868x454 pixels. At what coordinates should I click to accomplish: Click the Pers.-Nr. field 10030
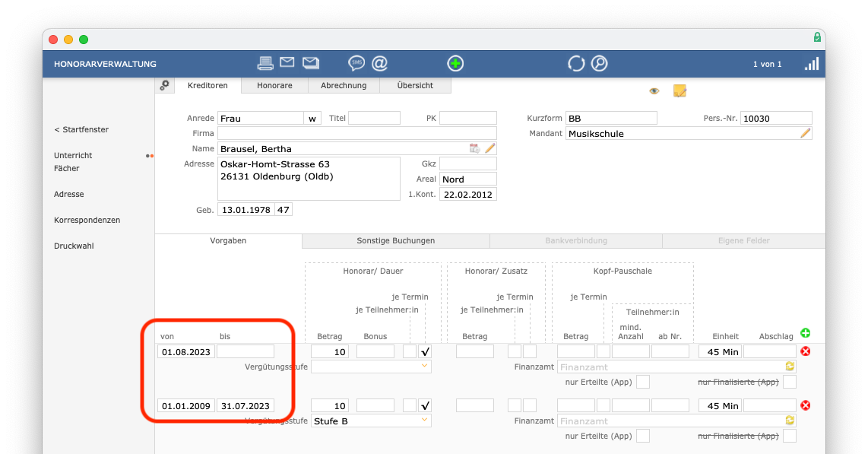pyautogui.click(x=776, y=118)
